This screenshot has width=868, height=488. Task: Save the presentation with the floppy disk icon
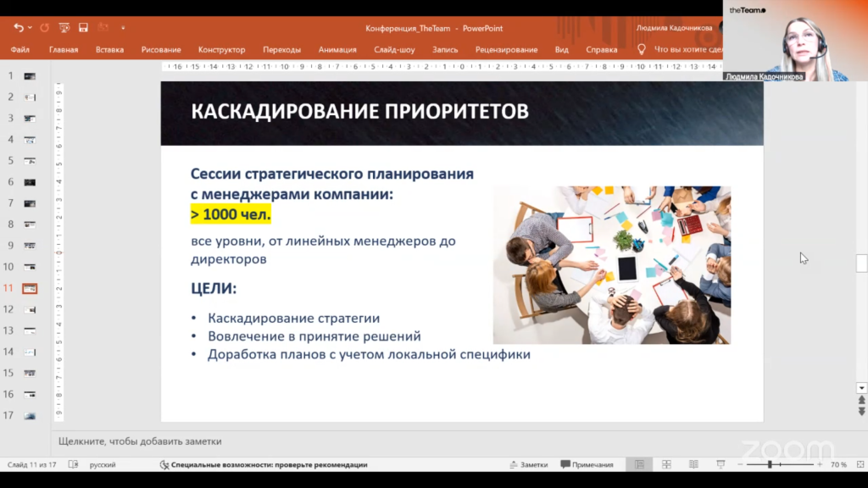click(x=83, y=28)
